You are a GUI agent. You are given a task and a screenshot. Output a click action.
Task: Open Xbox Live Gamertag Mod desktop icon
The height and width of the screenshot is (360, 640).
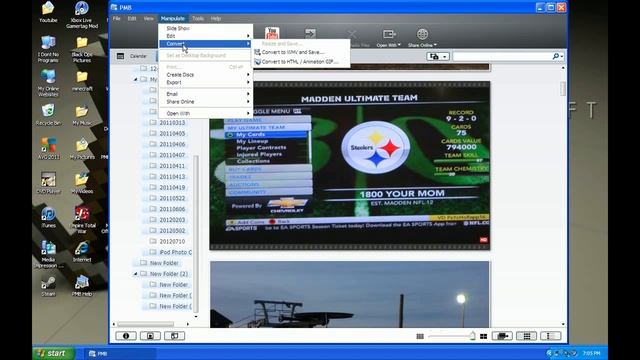(x=82, y=15)
